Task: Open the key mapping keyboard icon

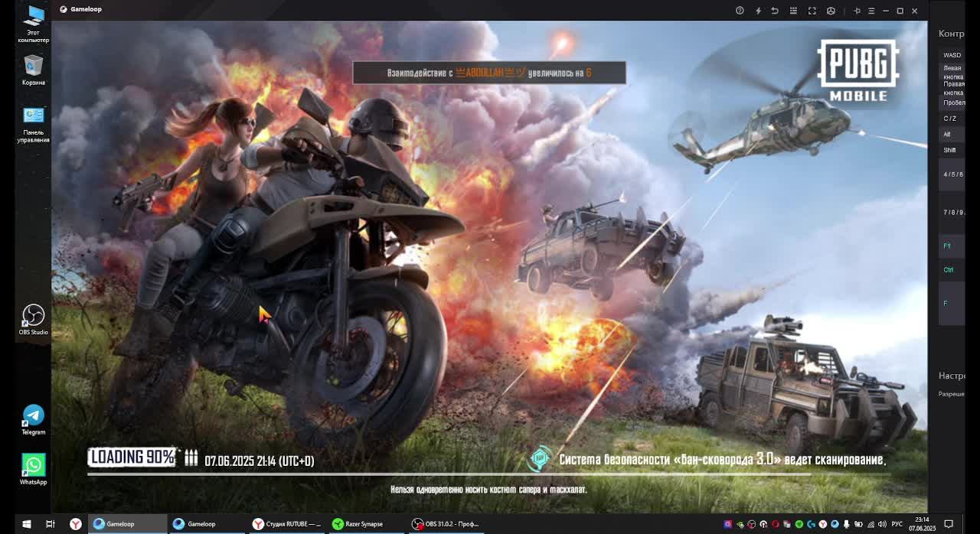Action: 793,11
